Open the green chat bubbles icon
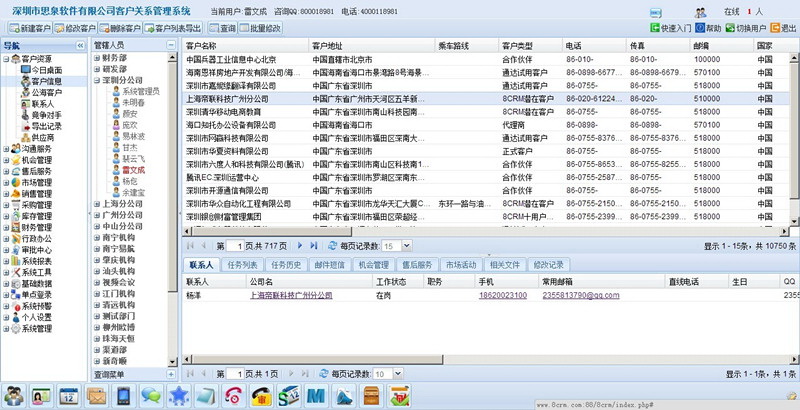The height and width of the screenshot is (410, 800). click(x=151, y=395)
